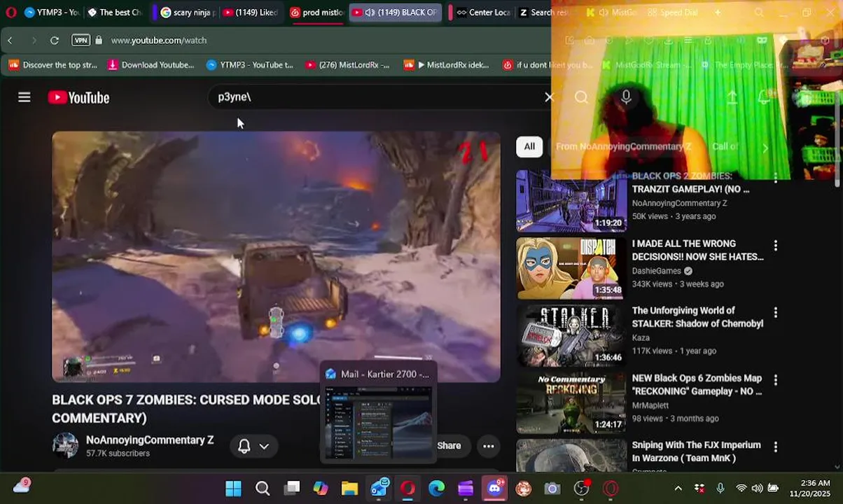Viewport: 843px width, 504px height.
Task: Open the volume tray icon
Action: [x=757, y=488]
